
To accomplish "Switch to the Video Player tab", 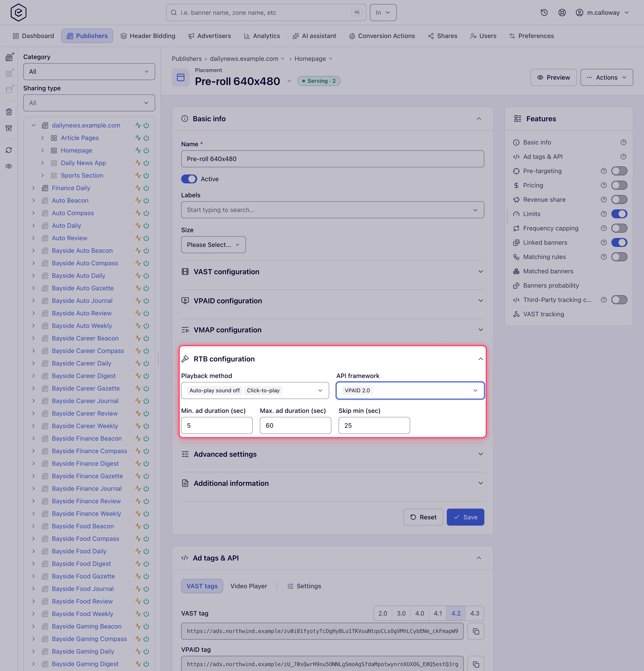I will click(249, 586).
